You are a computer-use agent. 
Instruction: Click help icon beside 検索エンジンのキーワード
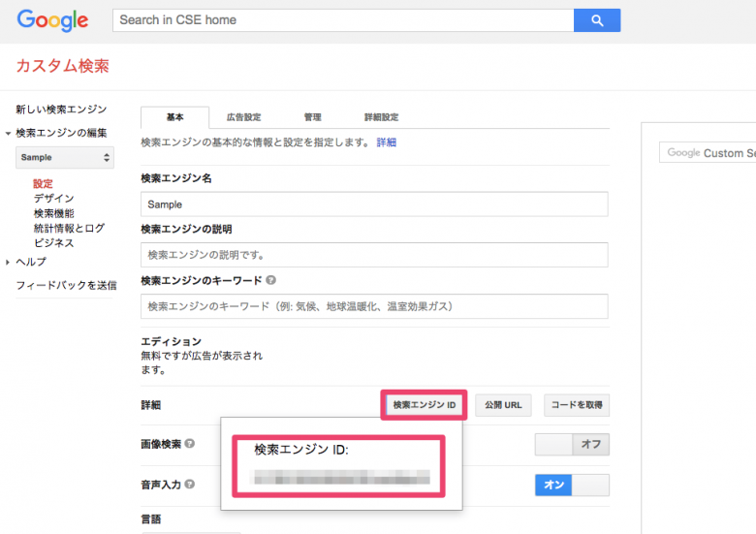(x=270, y=280)
